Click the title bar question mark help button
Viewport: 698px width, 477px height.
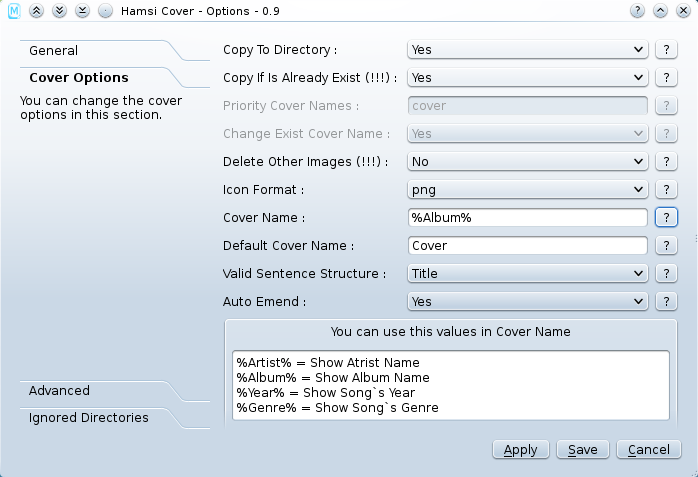[x=637, y=11]
